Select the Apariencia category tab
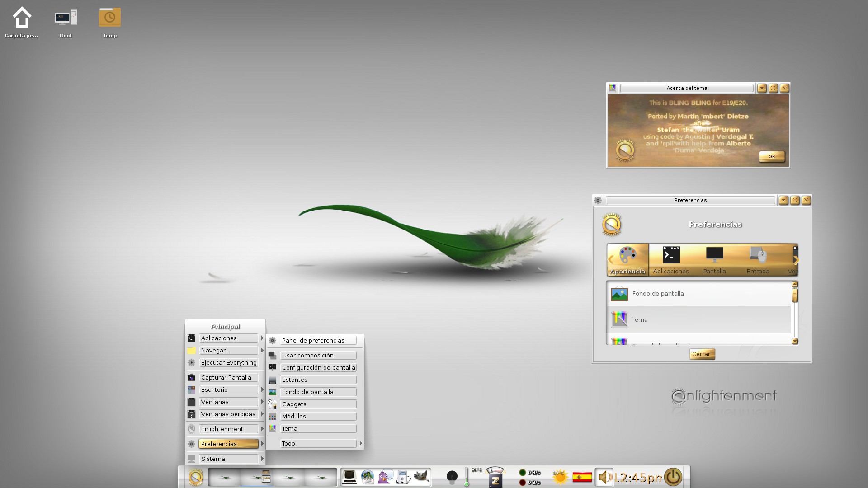This screenshot has width=868, height=488. pyautogui.click(x=627, y=260)
